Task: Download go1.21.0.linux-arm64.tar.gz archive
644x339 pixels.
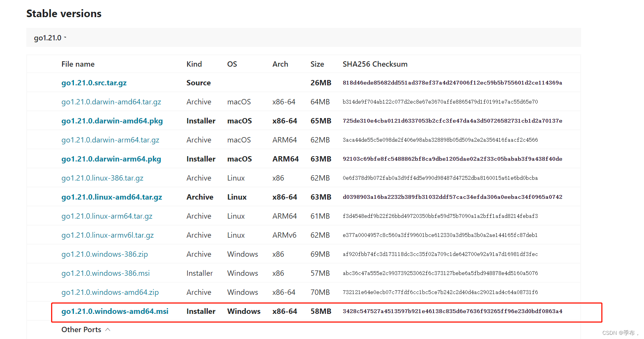Action: (107, 216)
